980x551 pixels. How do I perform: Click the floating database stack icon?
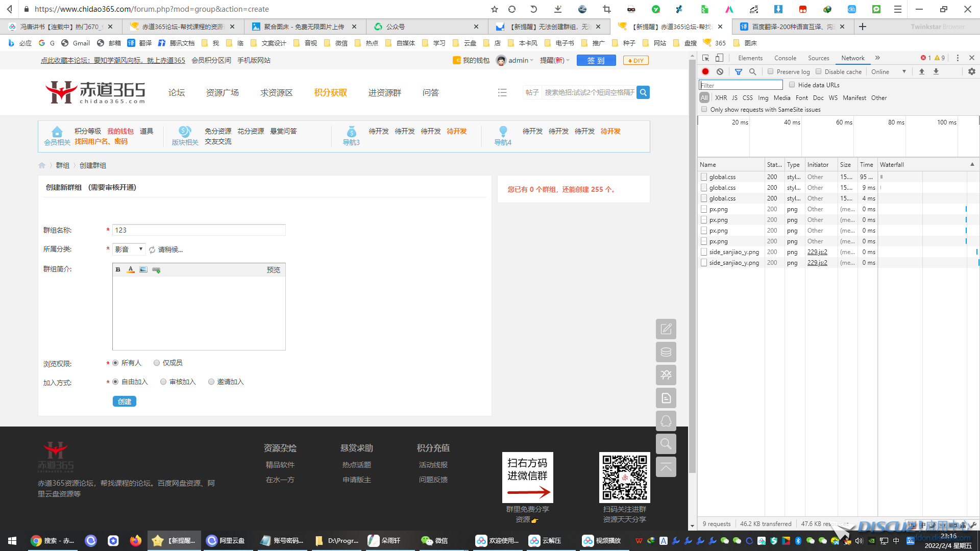pyautogui.click(x=666, y=352)
